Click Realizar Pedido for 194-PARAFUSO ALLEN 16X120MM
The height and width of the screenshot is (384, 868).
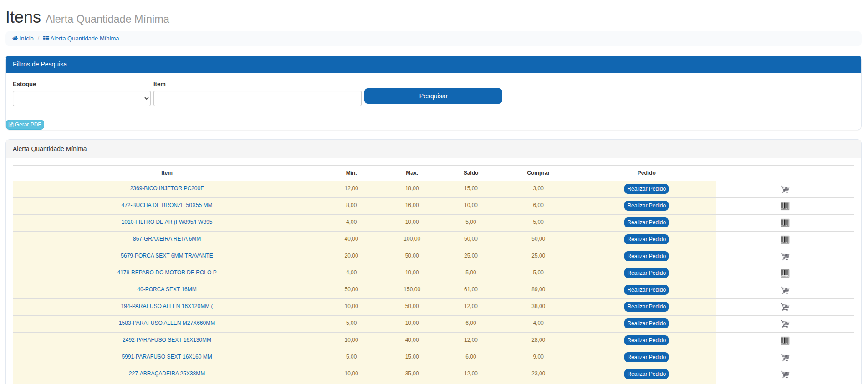pyautogui.click(x=646, y=307)
